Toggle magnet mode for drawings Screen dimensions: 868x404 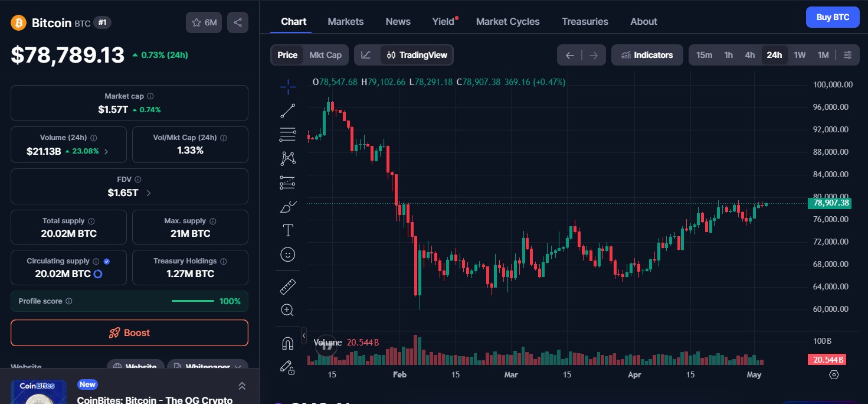[288, 343]
